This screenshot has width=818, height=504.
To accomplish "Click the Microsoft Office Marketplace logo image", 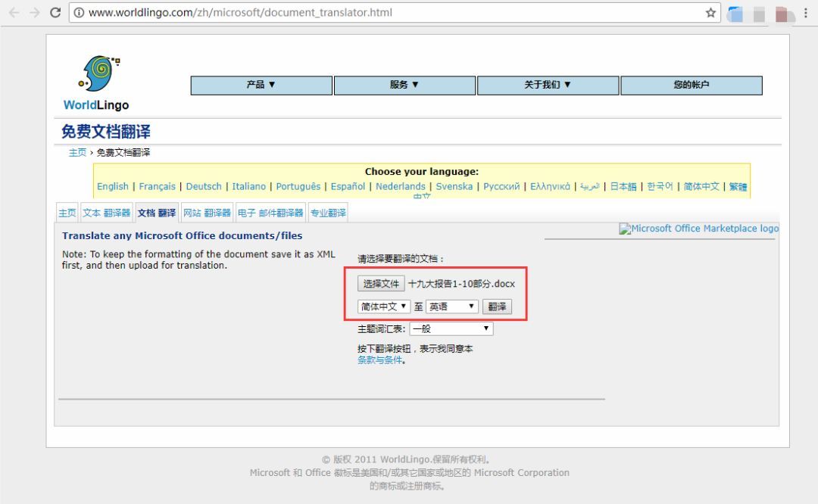I will coord(698,229).
